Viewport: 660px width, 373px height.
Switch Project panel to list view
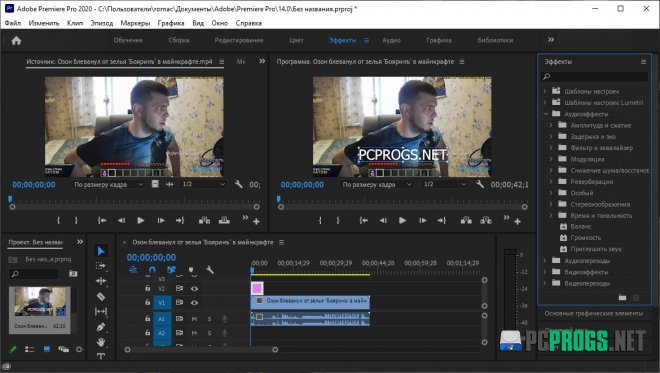pos(30,349)
